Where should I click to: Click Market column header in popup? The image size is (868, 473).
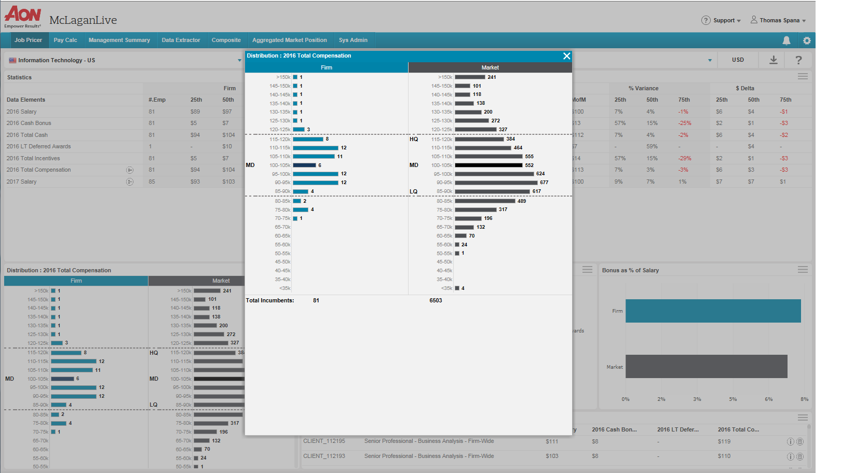pyautogui.click(x=490, y=67)
